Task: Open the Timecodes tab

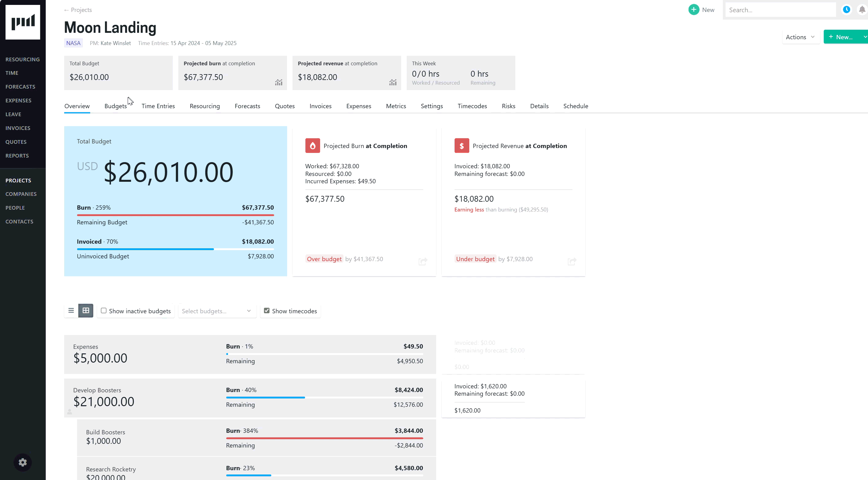Action: pos(472,106)
